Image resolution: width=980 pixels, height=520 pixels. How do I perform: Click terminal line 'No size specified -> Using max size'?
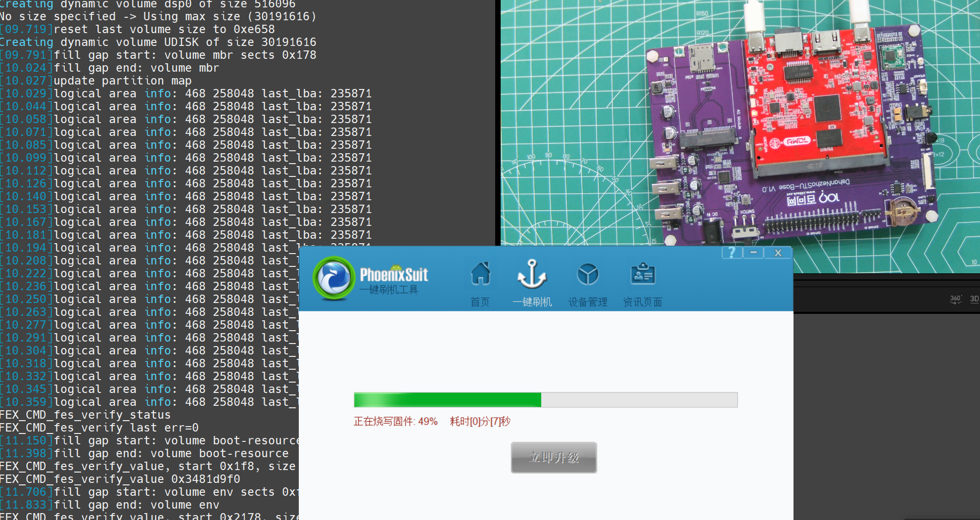pos(158,16)
